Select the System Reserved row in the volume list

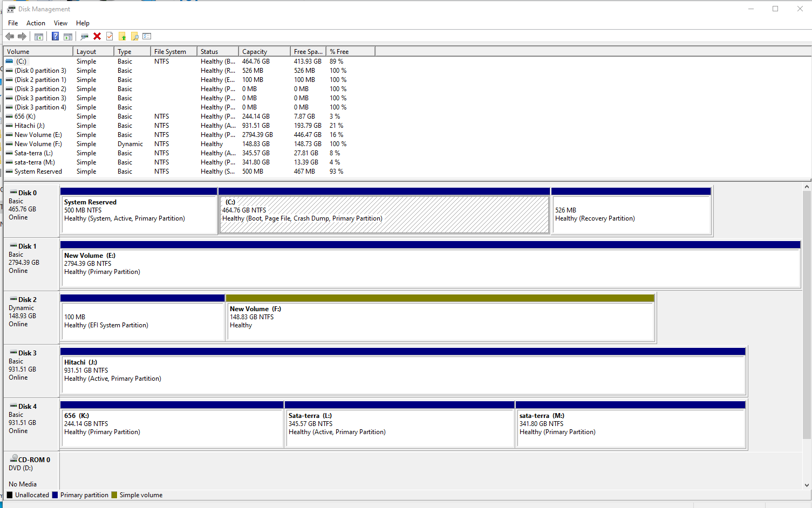tap(189, 171)
